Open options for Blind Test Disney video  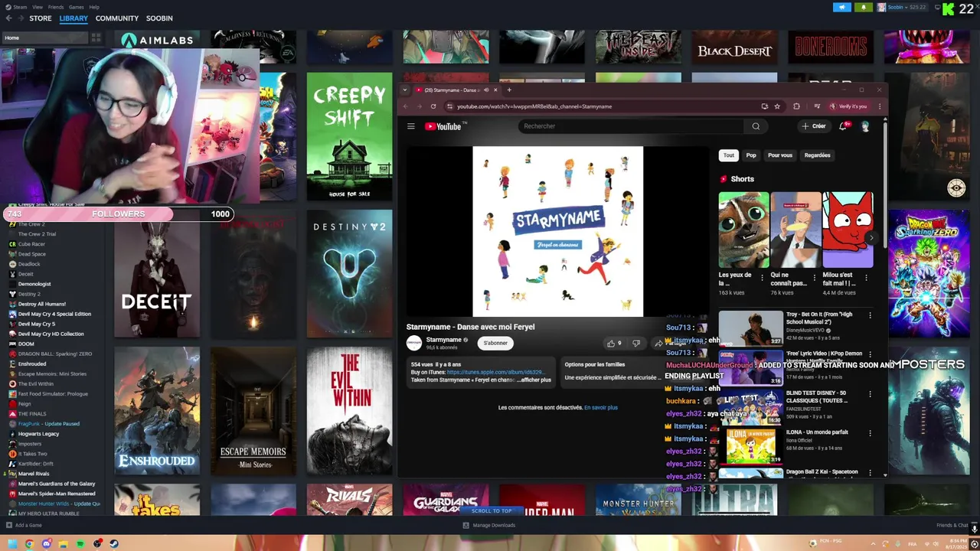870,393
